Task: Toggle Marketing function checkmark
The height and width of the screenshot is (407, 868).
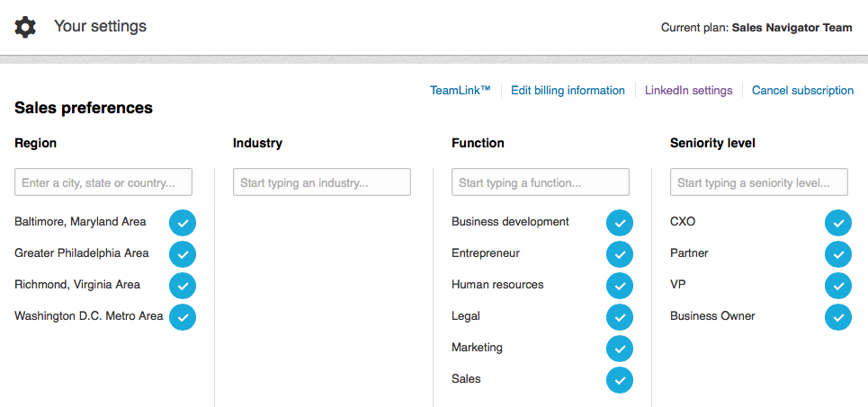Action: (620, 349)
